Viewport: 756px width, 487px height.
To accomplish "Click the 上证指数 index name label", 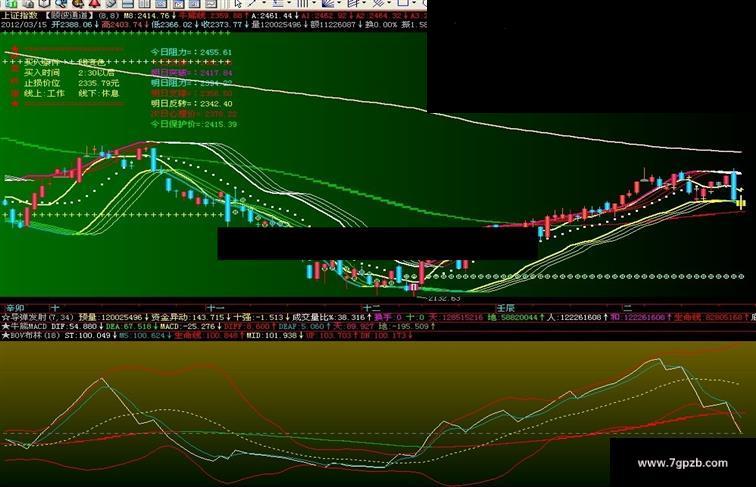I will [x=19, y=15].
